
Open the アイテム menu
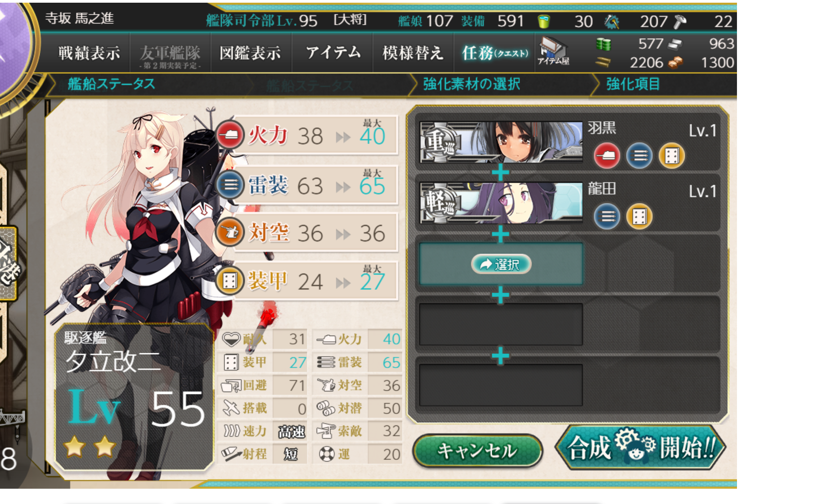coord(333,53)
